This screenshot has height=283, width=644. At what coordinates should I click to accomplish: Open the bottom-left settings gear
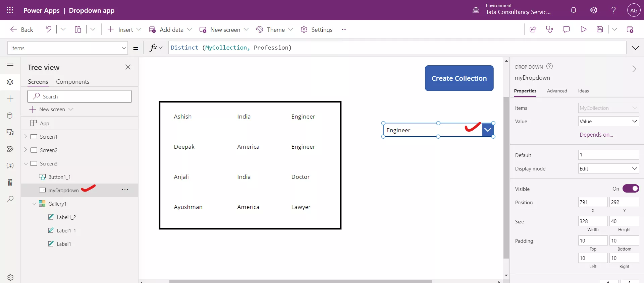[x=10, y=277]
